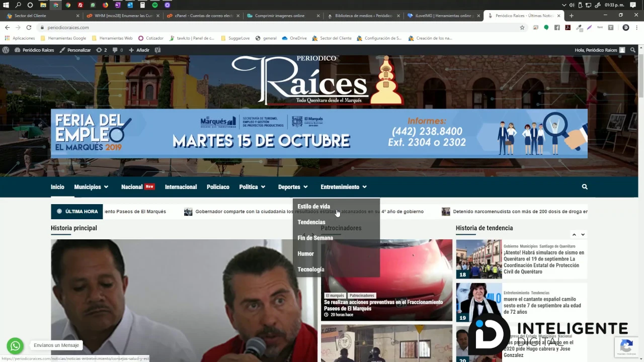Open Feria del Empleo banner advertisement
This screenshot has height=362, width=644.
pos(319,133)
